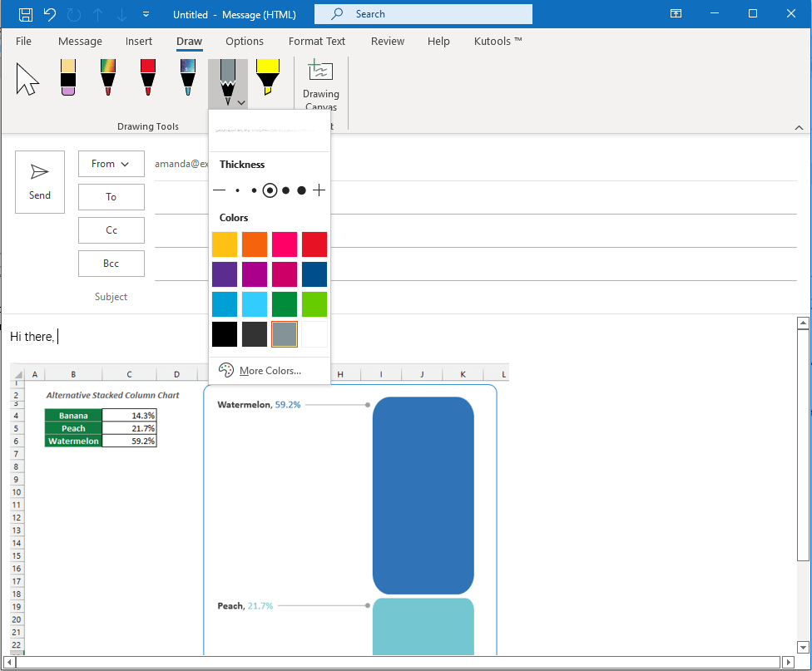Click the Undo icon
Image resolution: width=812 pixels, height=671 pixels.
coord(48,14)
